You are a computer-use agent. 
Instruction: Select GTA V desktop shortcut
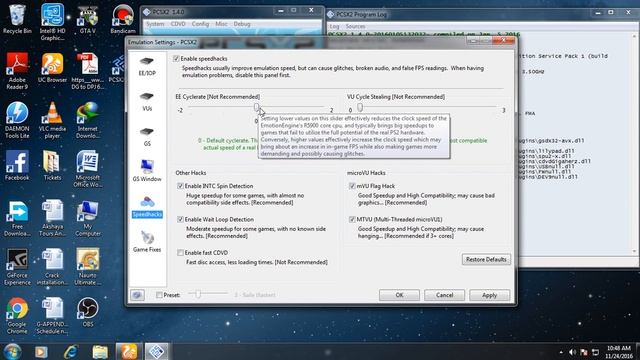pyautogui.click(x=87, y=20)
